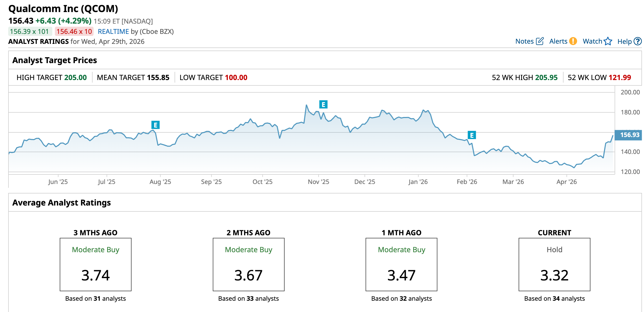Viewport: 644px width, 312px height.
Task: Select the 1 MTH AGO rating box
Action: coord(401,264)
